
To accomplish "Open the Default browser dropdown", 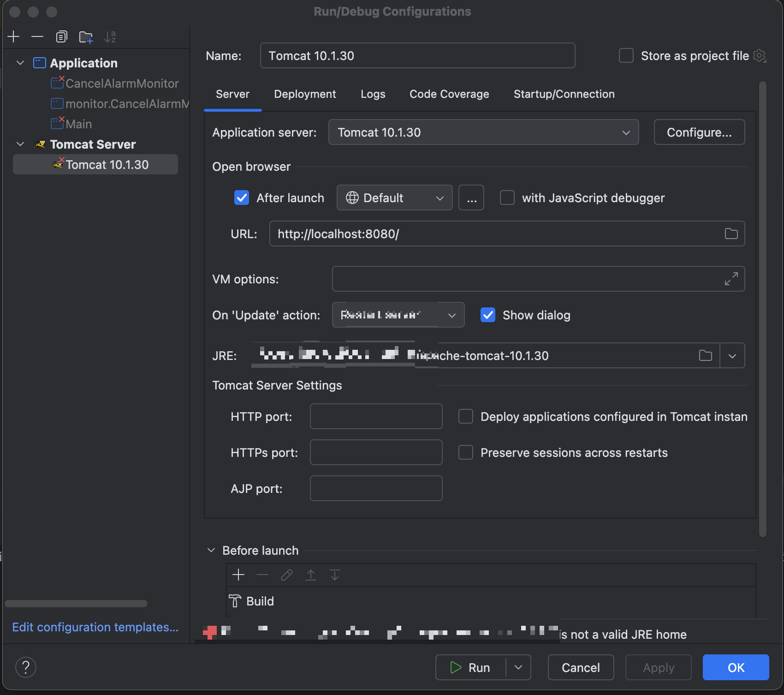I will click(395, 198).
